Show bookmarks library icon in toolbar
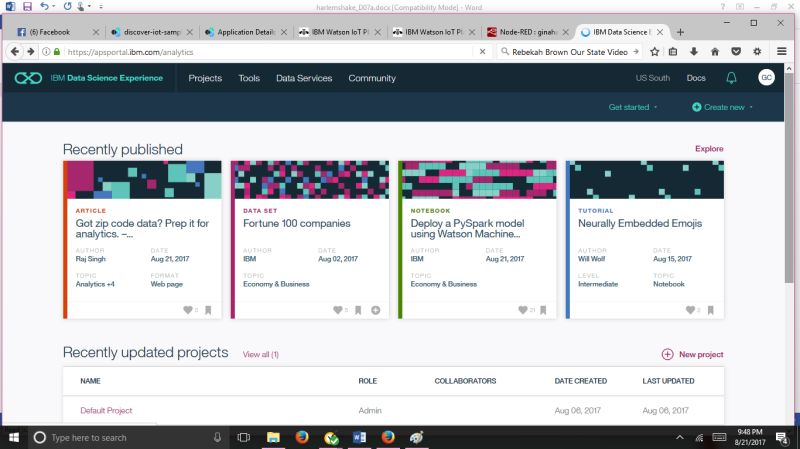Screen dimensions: 800x449 (673, 52)
